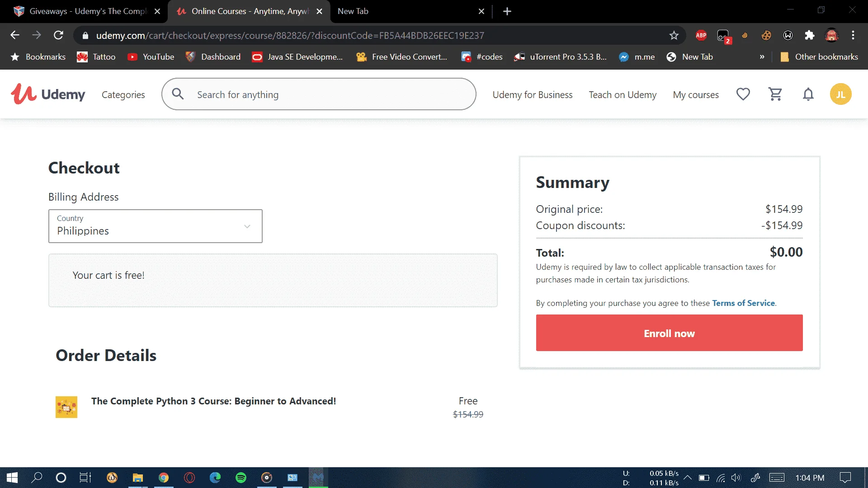The image size is (868, 488).
Task: Open the cookie extension icon
Action: click(766, 35)
